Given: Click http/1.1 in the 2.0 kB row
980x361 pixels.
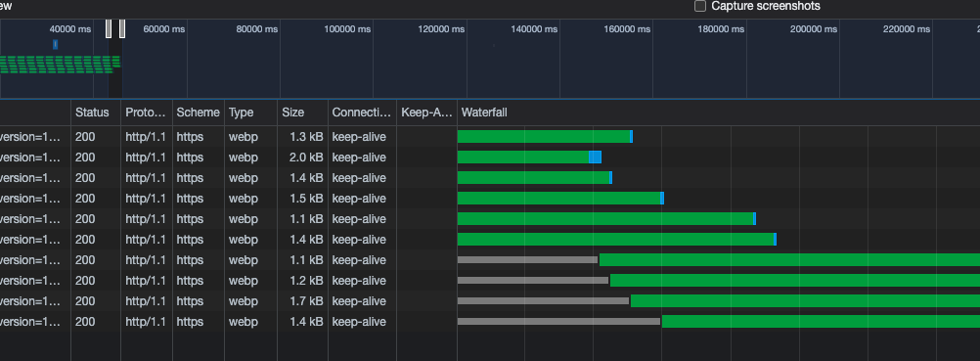Looking at the screenshot, I should tap(146, 158).
